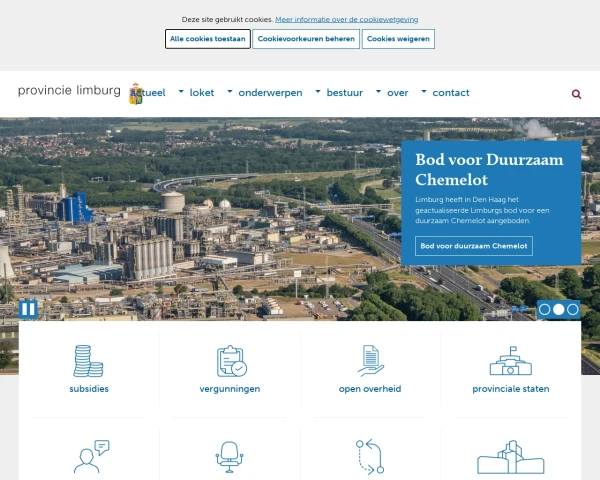
Task: Click Alle cookies toestaan button
Action: (x=208, y=39)
